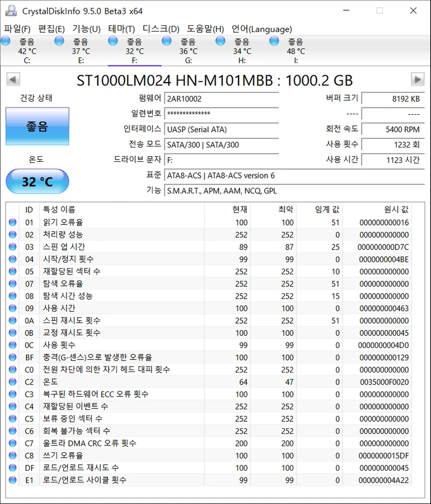Click the power on count 1232 회

393,145
